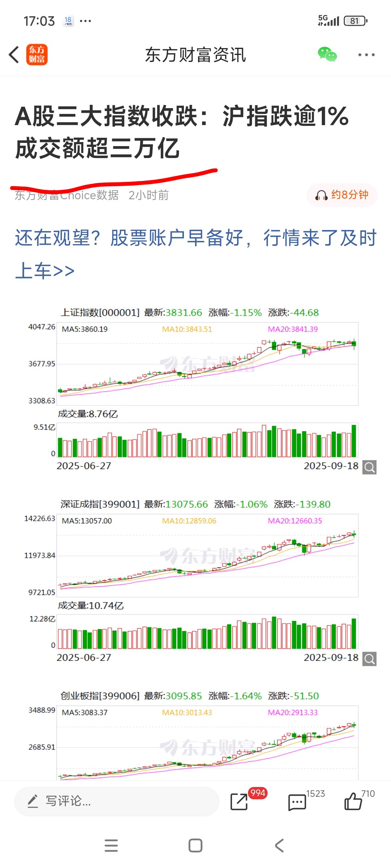The width and height of the screenshot is (391, 868).
Task: Tap 涨跌:-44.68 on Shanghai chart
Action: [294, 312]
